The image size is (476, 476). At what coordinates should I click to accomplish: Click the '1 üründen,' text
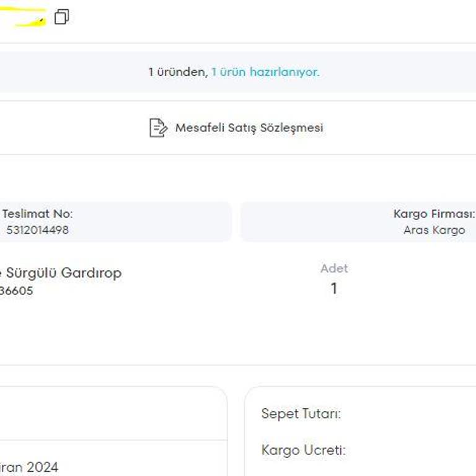(178, 72)
